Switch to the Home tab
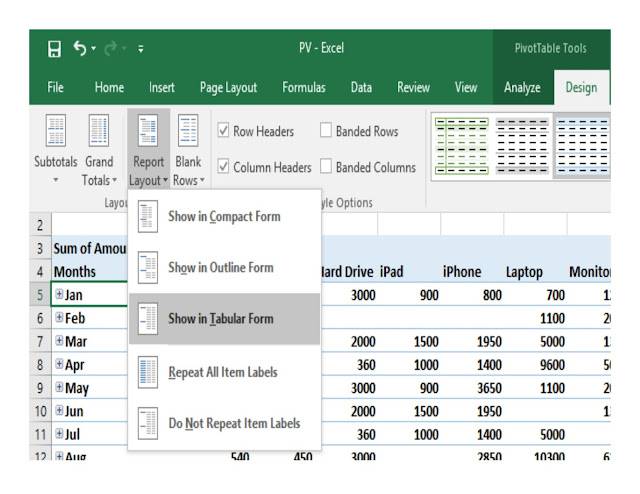The height and width of the screenshot is (494, 640). [x=109, y=87]
